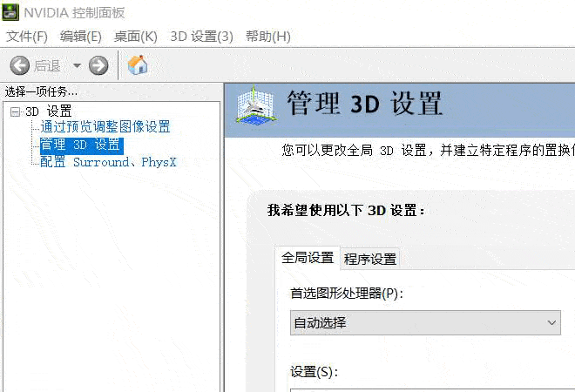Click the forward arrow icon
Image resolution: width=575 pixels, height=392 pixels.
click(x=98, y=65)
